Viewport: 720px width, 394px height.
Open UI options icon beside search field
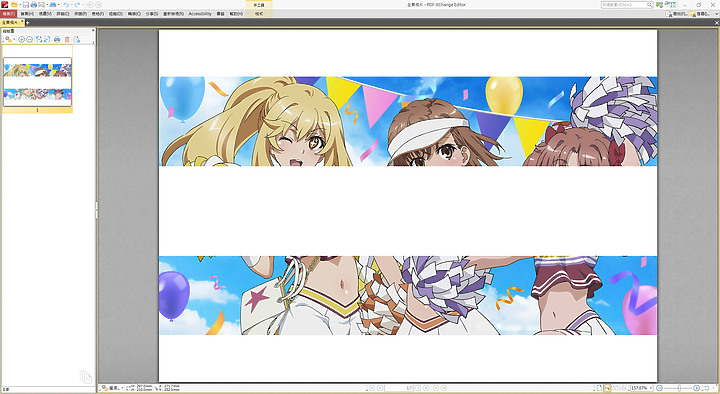point(659,5)
